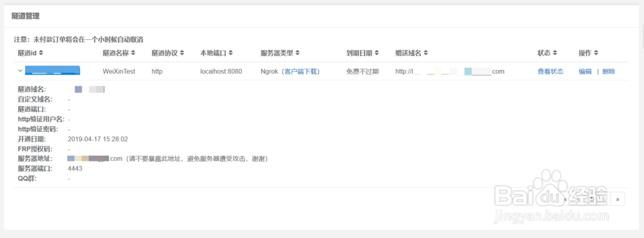Click the FRP授权码 label
The image size is (644, 238).
click(35, 149)
